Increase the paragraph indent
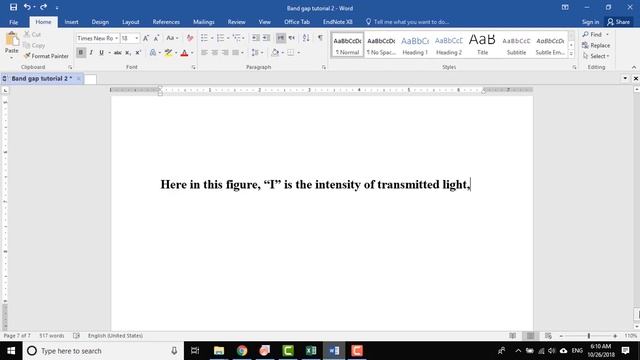 tap(266, 38)
